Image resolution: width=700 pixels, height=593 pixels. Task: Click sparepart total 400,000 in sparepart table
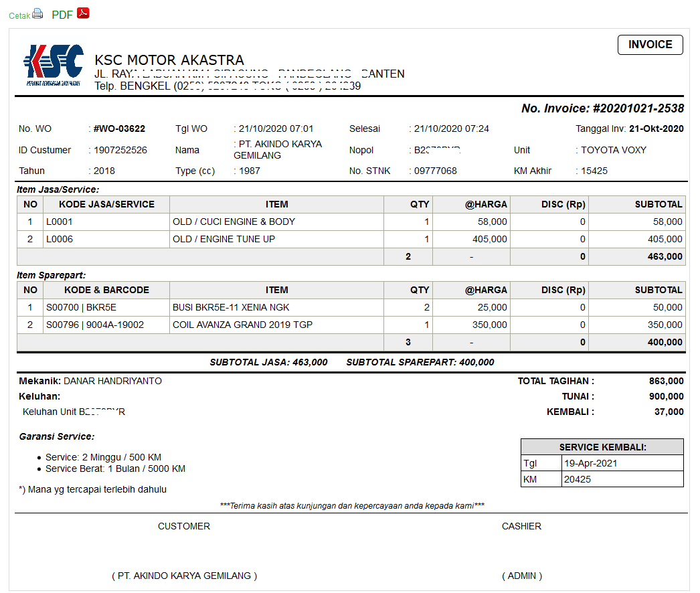[x=665, y=342]
